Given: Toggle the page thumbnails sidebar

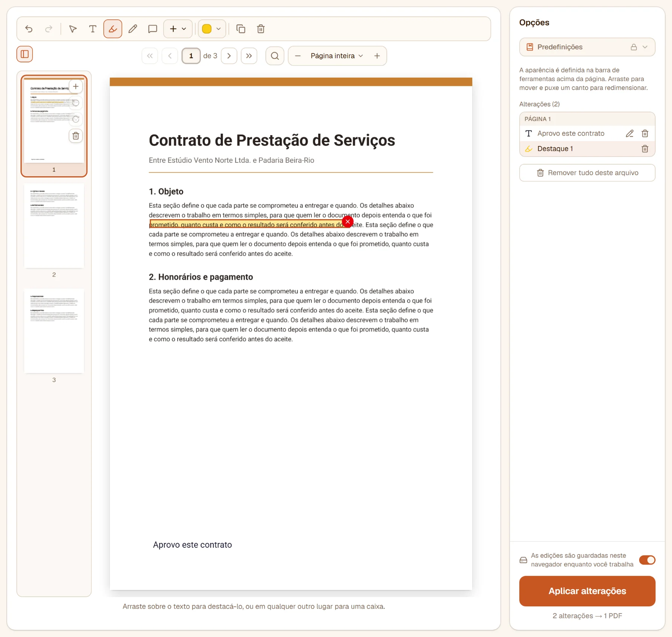Looking at the screenshot, I should [x=25, y=54].
